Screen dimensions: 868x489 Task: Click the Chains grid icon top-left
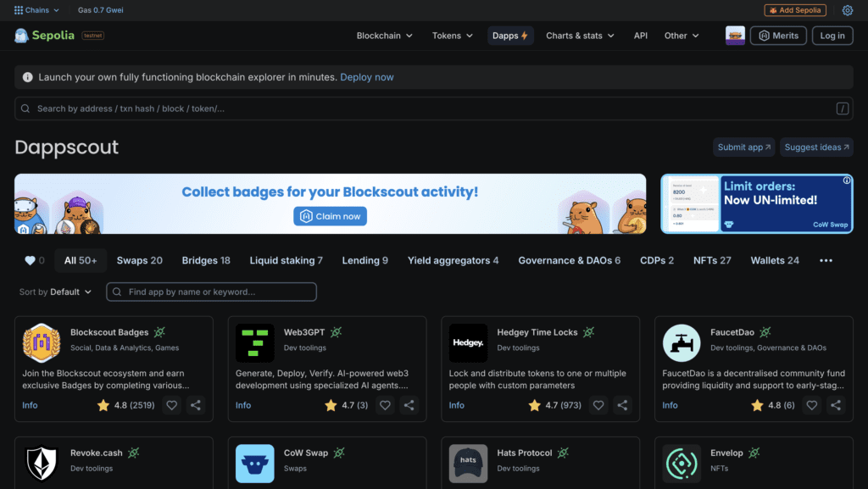(x=18, y=10)
